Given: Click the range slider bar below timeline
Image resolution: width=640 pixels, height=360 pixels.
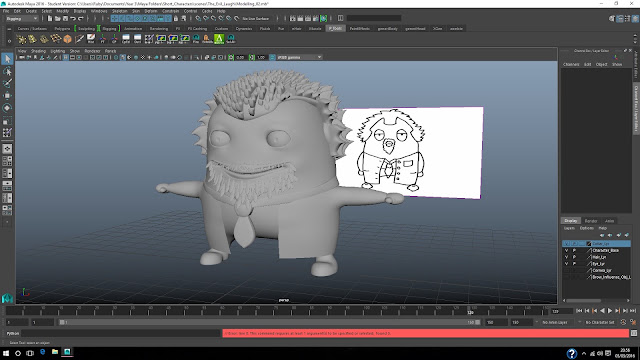Looking at the screenshot, I should [270, 322].
